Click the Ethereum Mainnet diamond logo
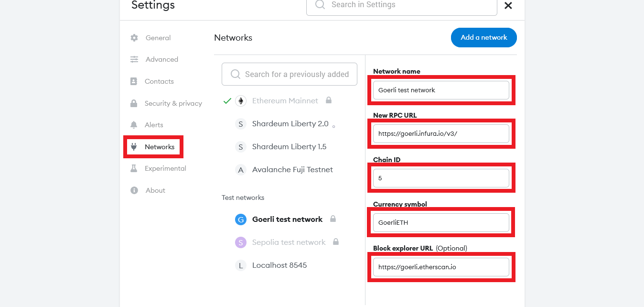Viewport: 644px width, 307px height. tap(241, 101)
